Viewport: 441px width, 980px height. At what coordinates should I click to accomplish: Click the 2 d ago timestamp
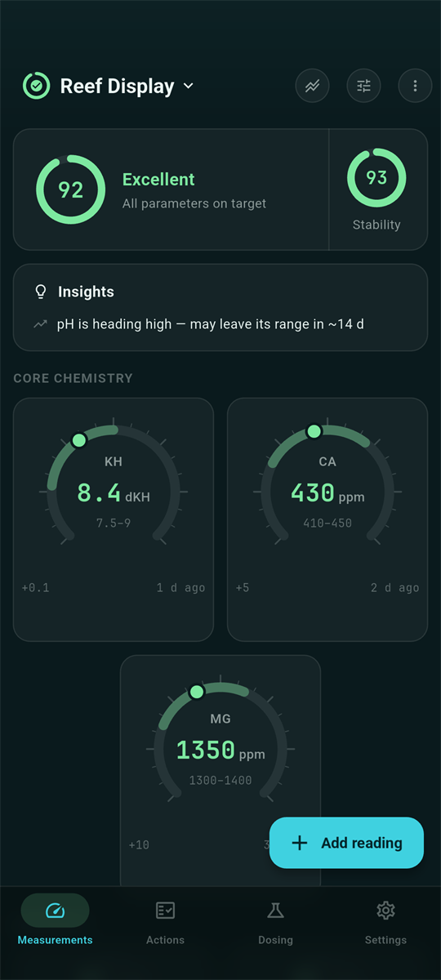394,587
